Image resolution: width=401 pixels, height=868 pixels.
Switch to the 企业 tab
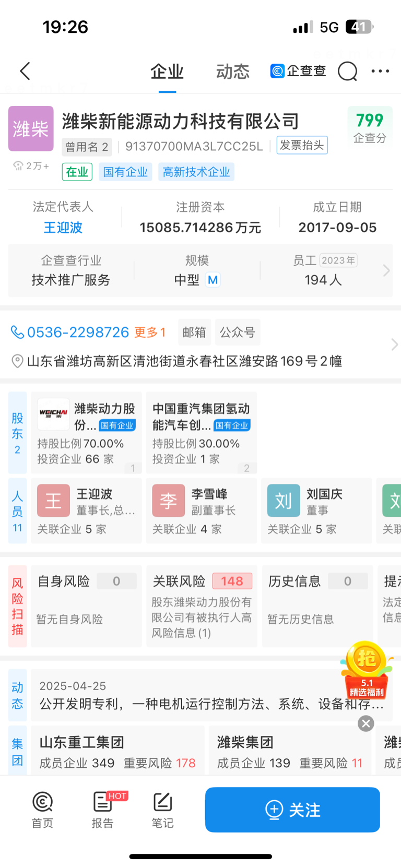[167, 72]
